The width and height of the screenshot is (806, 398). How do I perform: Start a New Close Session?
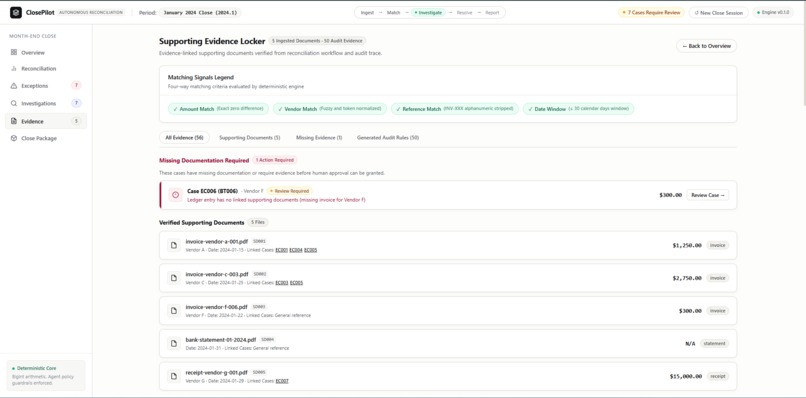[718, 13]
